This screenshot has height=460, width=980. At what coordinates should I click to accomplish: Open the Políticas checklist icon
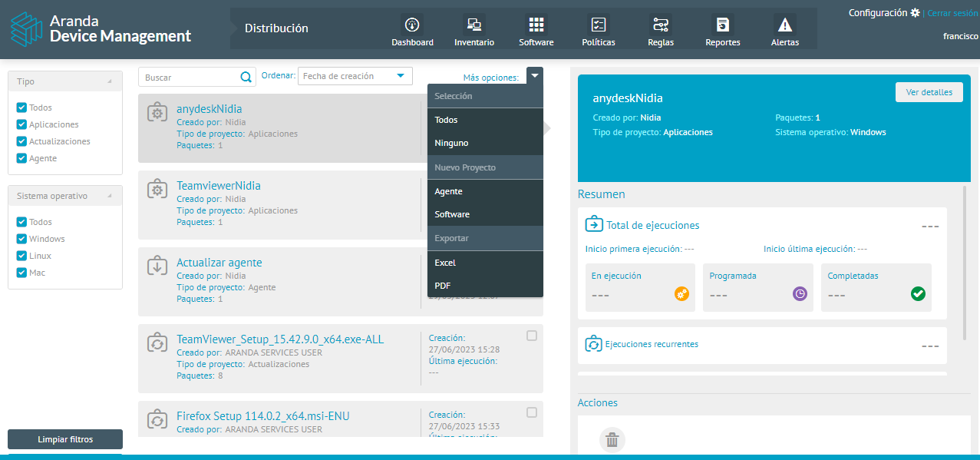(x=599, y=24)
